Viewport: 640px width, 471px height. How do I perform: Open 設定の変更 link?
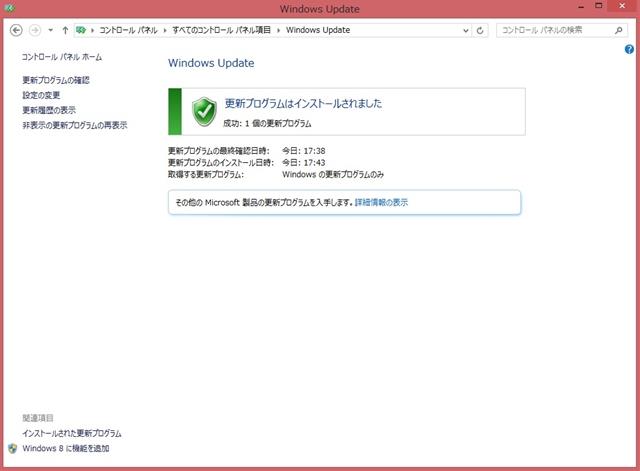pyautogui.click(x=41, y=95)
